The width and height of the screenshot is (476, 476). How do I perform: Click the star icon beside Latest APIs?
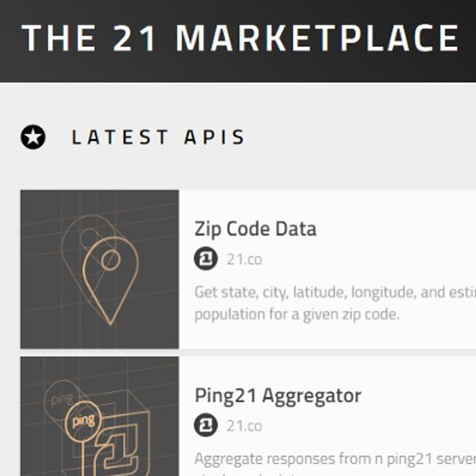click(x=33, y=137)
